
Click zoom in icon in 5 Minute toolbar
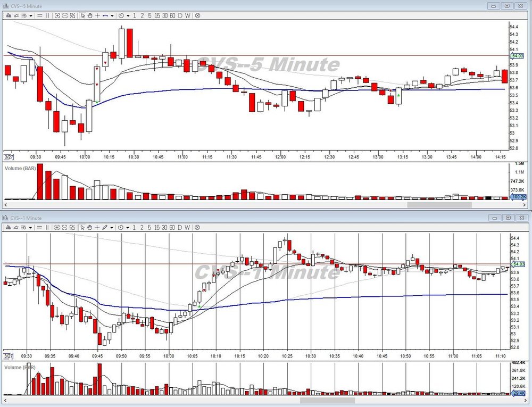[x=57, y=15]
